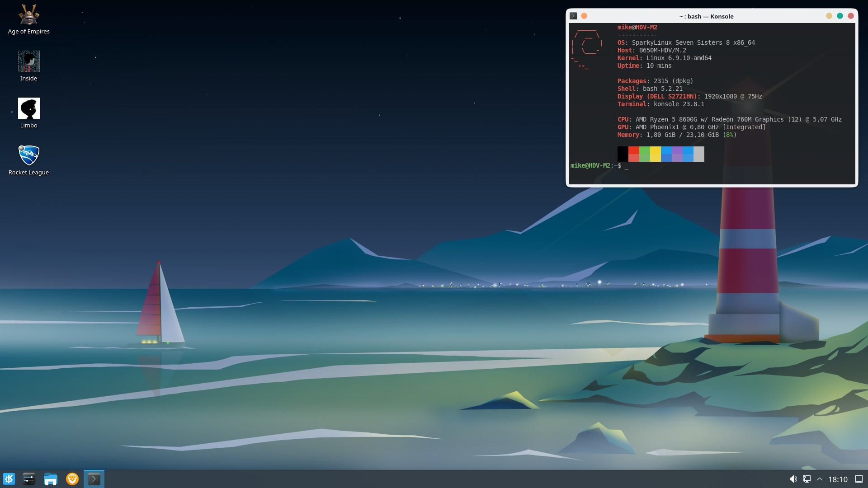Click the Show Desktop button
The width and height of the screenshot is (868, 488).
coord(859,479)
